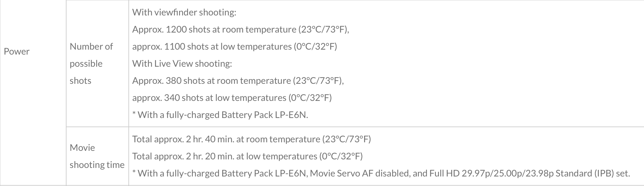Click '(0°C/32°F)' in movie low temperature line
The height and width of the screenshot is (186, 644).
(x=341, y=156)
